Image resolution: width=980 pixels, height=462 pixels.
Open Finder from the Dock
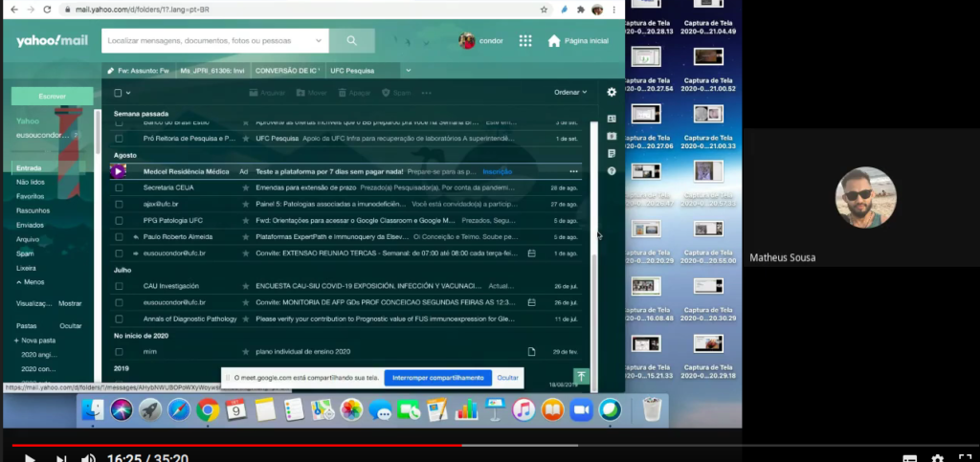pyautogui.click(x=93, y=409)
